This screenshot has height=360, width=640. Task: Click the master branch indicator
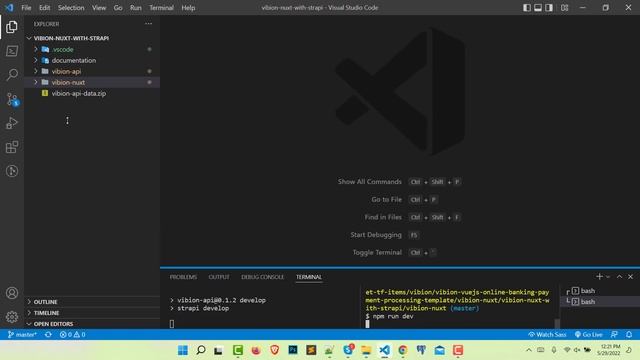pyautogui.click(x=22, y=334)
